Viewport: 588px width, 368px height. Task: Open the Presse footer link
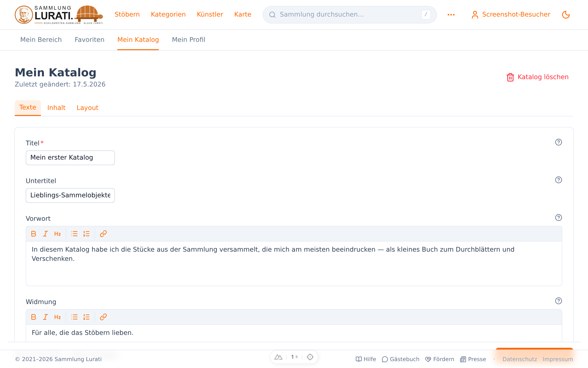point(473,359)
